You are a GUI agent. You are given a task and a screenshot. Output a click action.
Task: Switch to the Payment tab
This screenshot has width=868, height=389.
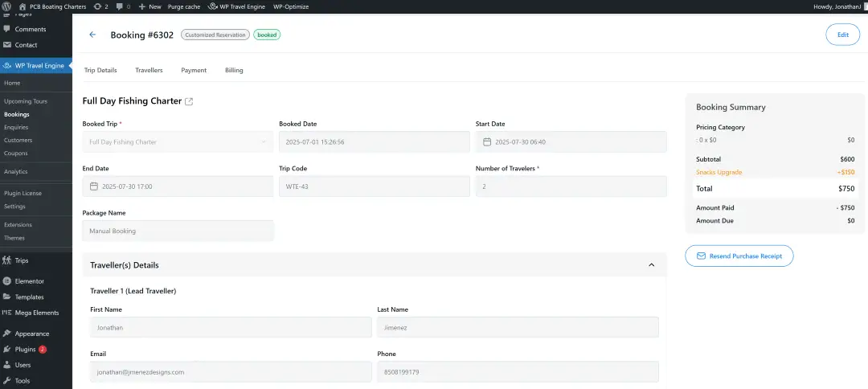point(194,70)
